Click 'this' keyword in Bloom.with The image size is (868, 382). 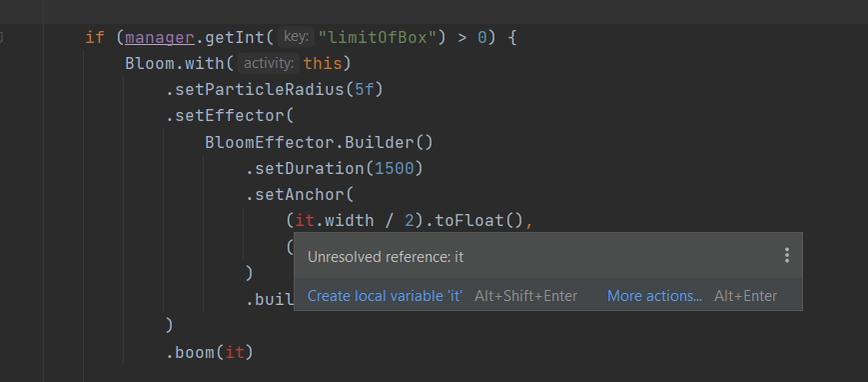[323, 63]
